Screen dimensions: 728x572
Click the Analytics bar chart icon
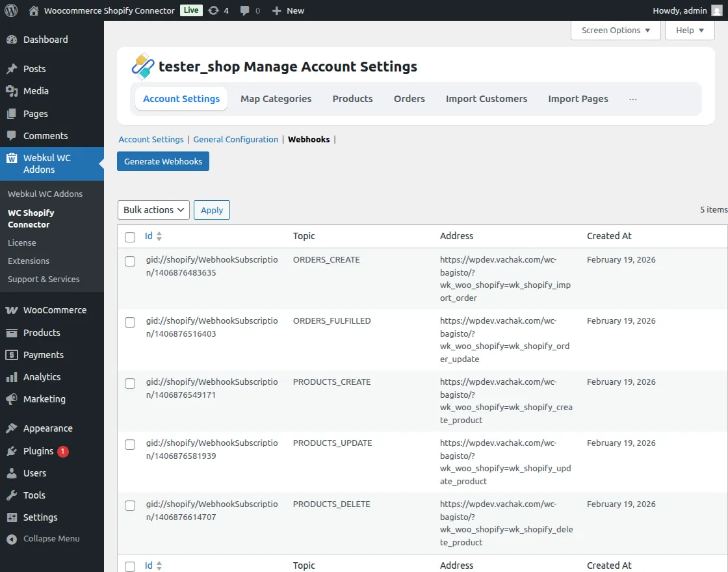coord(12,377)
